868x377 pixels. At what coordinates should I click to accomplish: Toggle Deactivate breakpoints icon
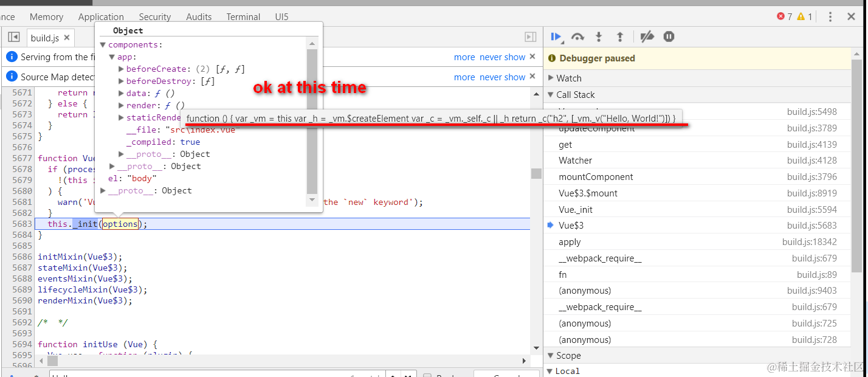647,36
